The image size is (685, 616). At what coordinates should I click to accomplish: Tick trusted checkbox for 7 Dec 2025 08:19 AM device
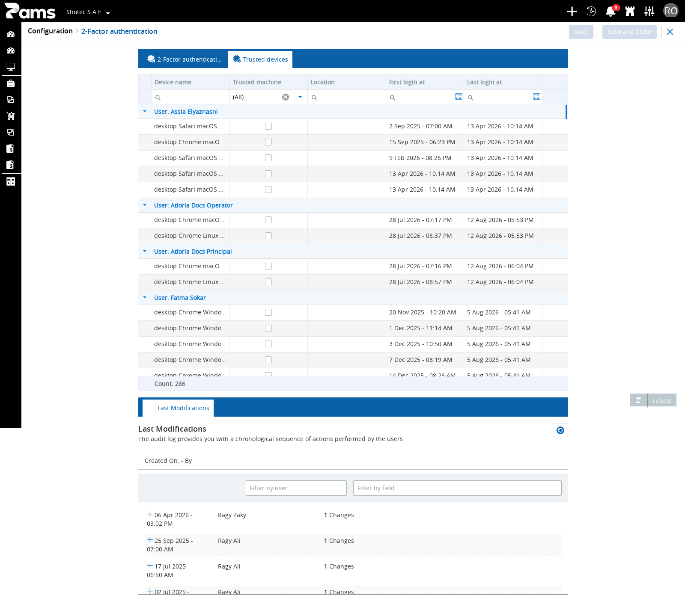pos(268,360)
